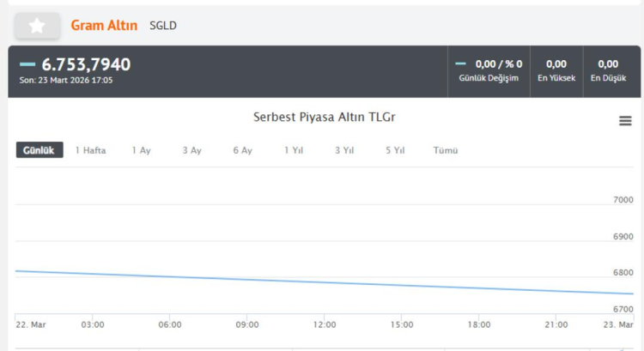This screenshot has width=644, height=351.
Task: Display Tümü (all) time range
Action: point(446,150)
